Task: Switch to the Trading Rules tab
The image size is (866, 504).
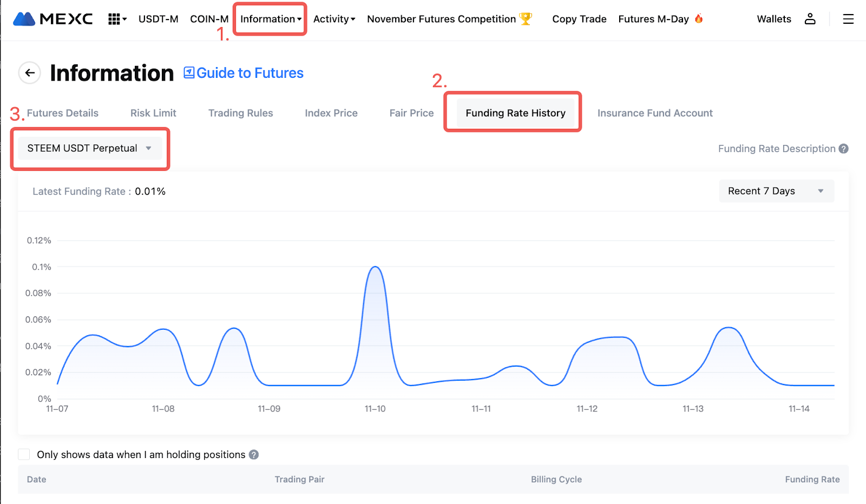Action: [x=240, y=113]
